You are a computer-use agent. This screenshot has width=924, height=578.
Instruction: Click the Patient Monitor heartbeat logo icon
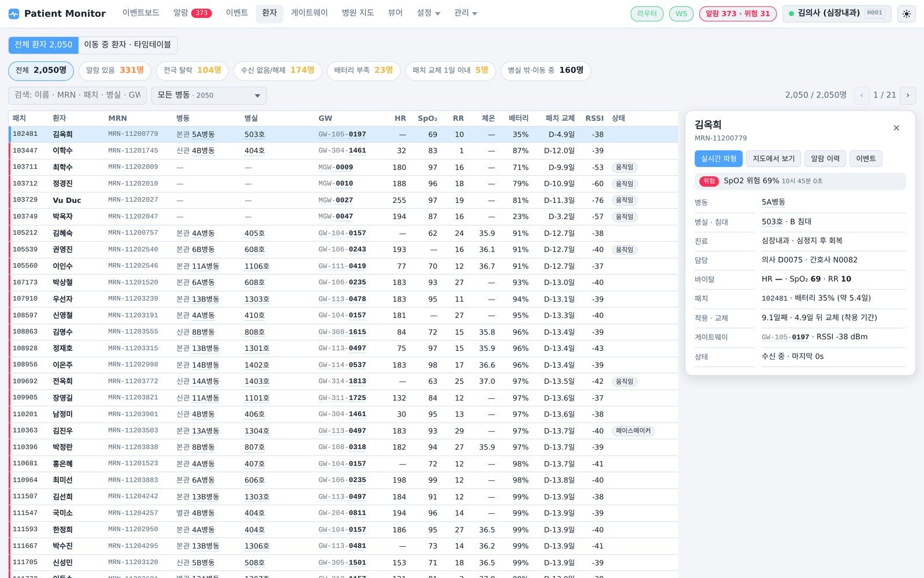point(14,13)
